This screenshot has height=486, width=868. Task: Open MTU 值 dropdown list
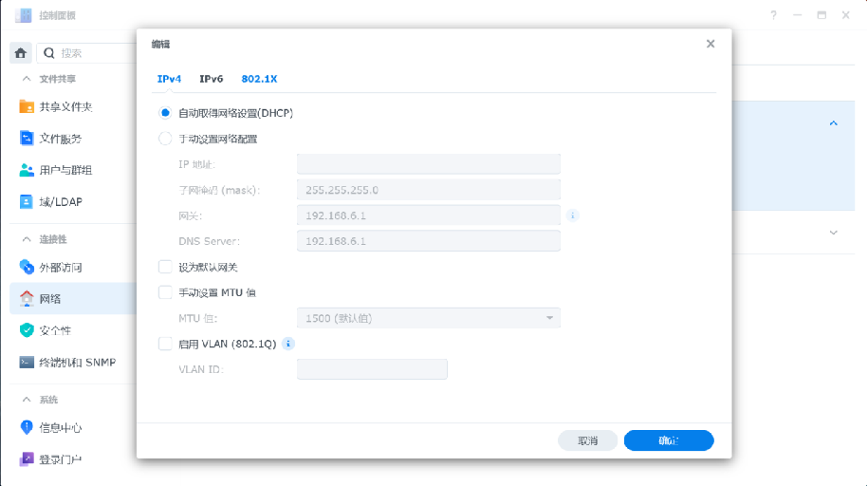[429, 318]
